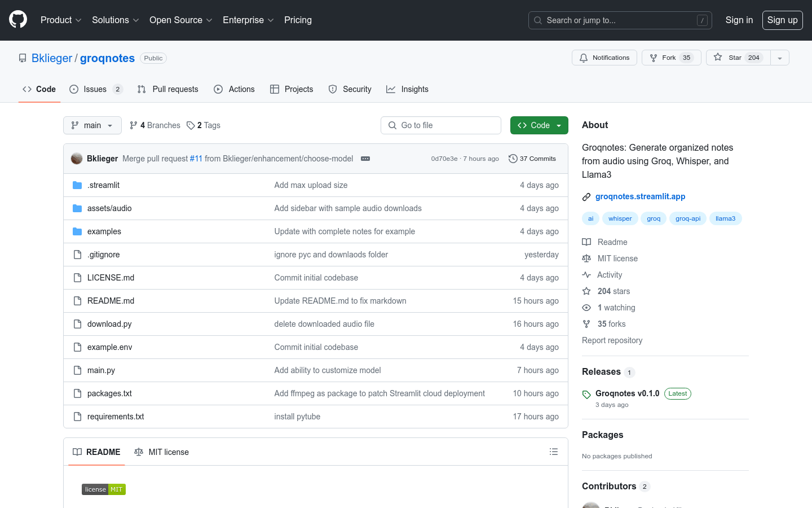The width and height of the screenshot is (812, 508).
Task: Switch to the Issues tab
Action: tap(95, 89)
